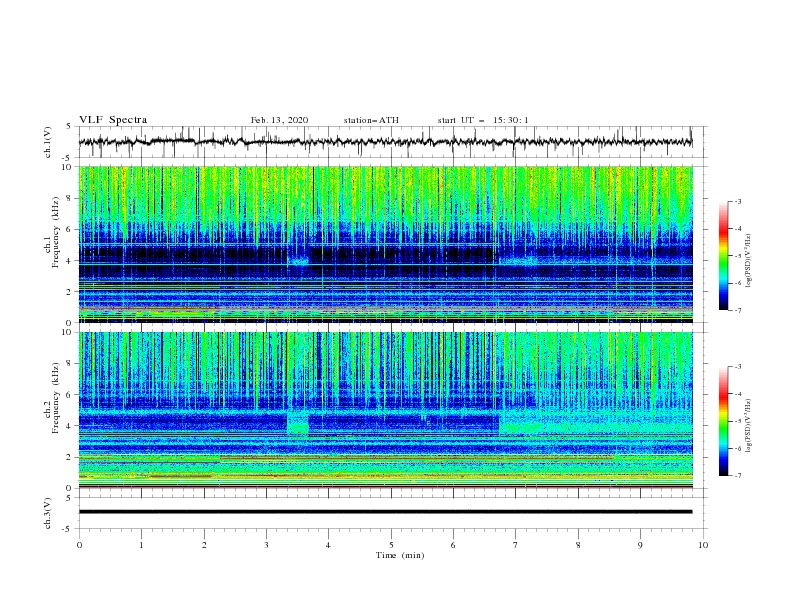Screen dimensions: 792x612
Task: Click the log(PSD) label beside ch.2 colorbar
Action: [x=748, y=426]
